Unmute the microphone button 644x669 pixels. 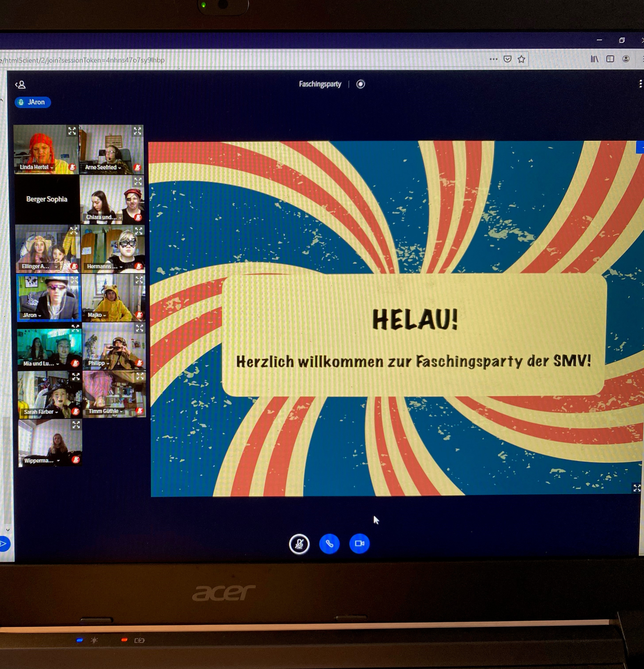(299, 544)
